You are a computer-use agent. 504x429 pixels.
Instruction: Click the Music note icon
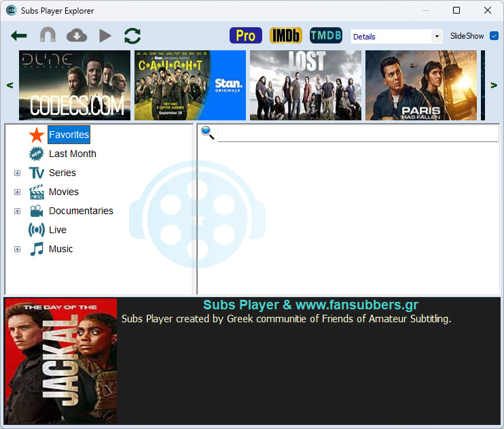pos(36,249)
